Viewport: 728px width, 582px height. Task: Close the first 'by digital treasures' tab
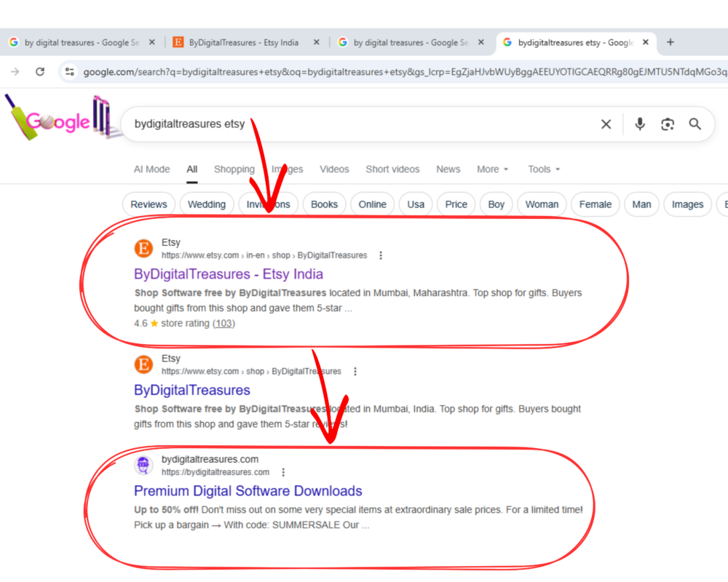tap(152, 42)
